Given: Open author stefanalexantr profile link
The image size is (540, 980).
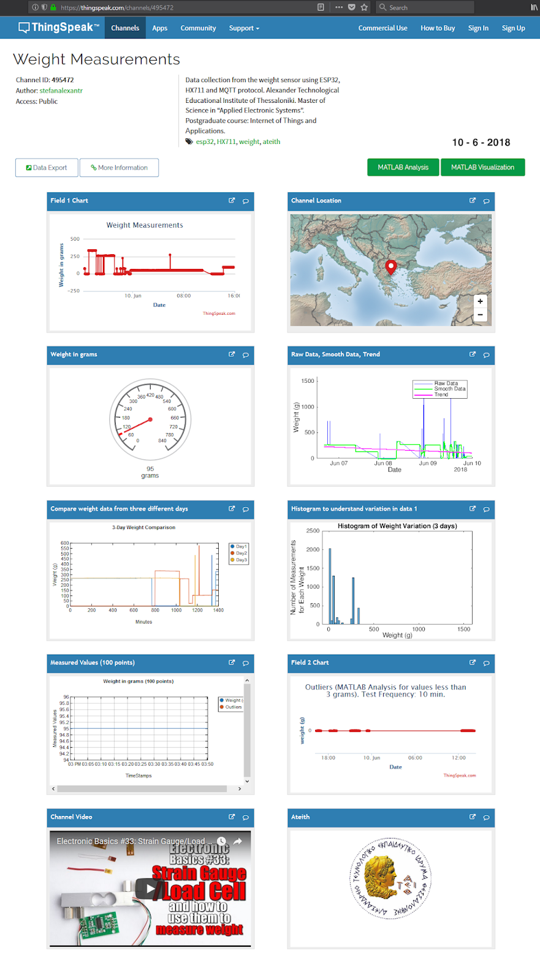Looking at the screenshot, I should [x=61, y=91].
